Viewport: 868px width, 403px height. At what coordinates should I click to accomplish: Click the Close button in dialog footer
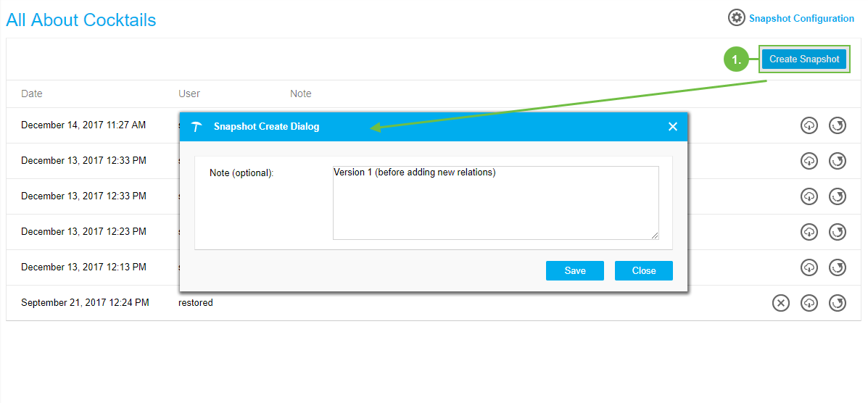643,270
